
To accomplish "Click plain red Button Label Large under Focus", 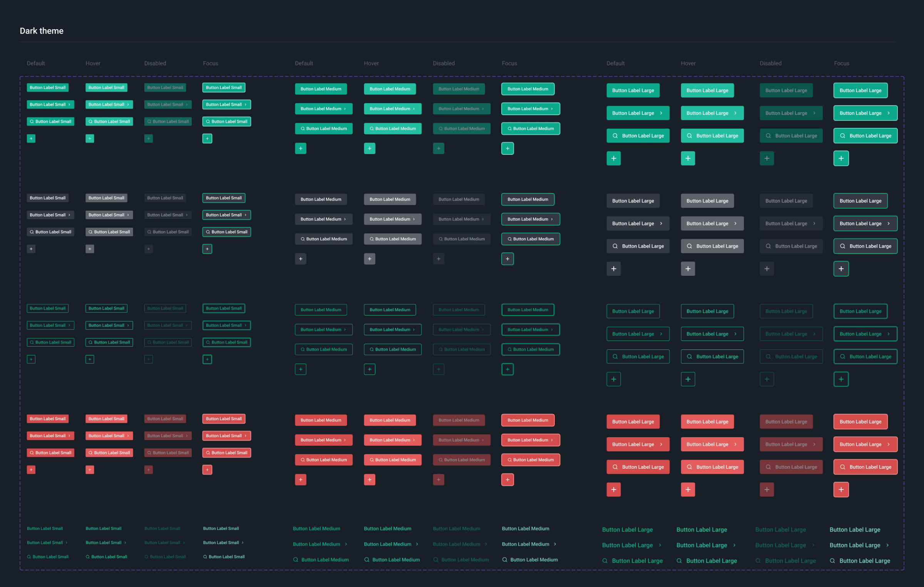I will click(860, 422).
